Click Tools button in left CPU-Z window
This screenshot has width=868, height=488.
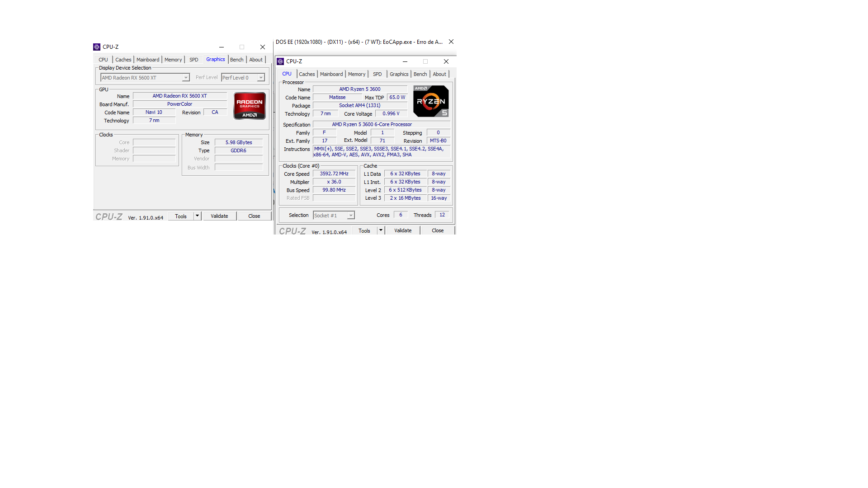pos(181,216)
